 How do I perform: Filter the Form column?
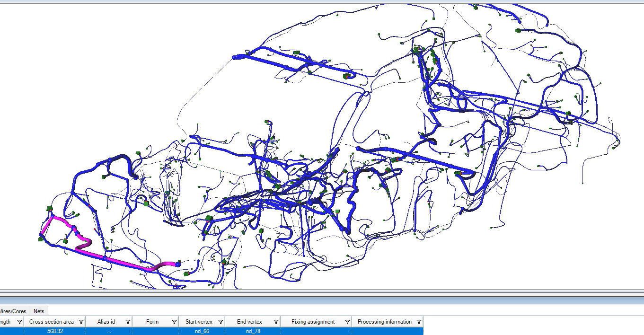173,321
